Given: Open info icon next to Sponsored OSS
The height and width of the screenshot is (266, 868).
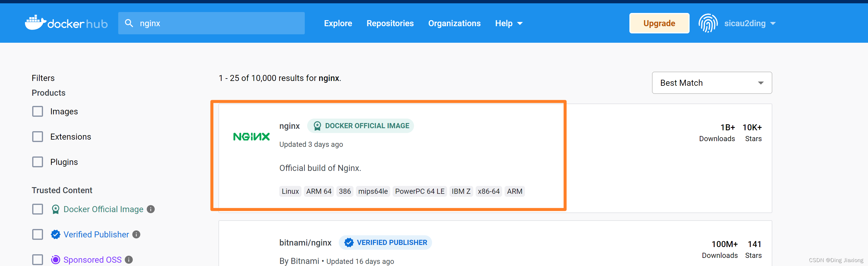Looking at the screenshot, I should [x=129, y=260].
